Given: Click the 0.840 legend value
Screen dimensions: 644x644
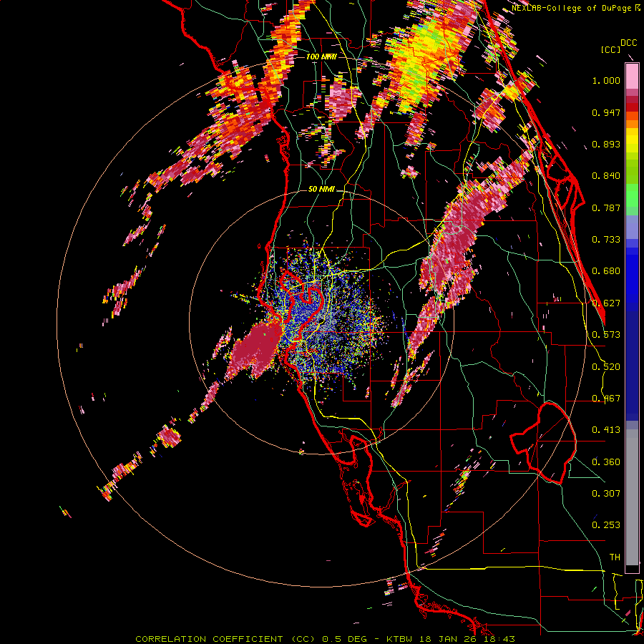Looking at the screenshot, I should 606,176.
